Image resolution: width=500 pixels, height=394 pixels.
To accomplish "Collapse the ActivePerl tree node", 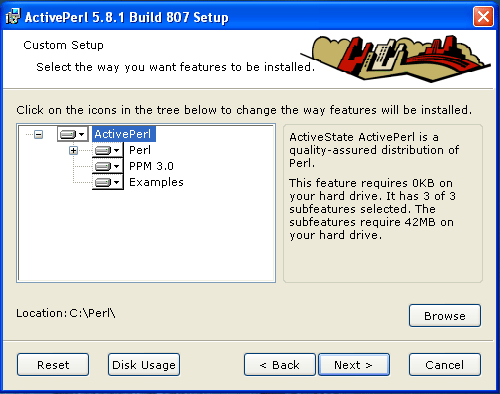I will coord(39,134).
